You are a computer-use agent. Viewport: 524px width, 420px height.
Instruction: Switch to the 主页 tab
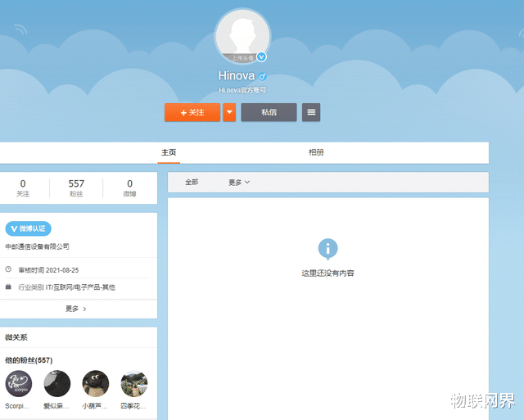click(169, 152)
